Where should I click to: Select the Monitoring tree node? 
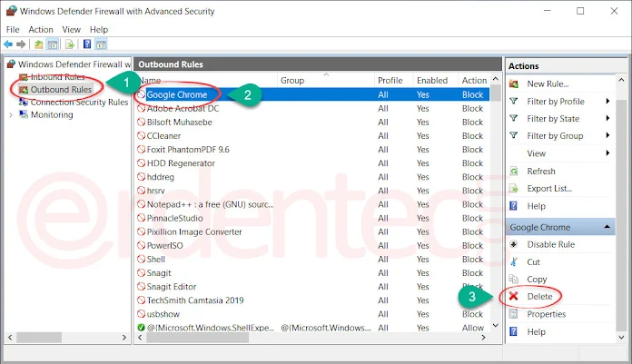point(52,115)
